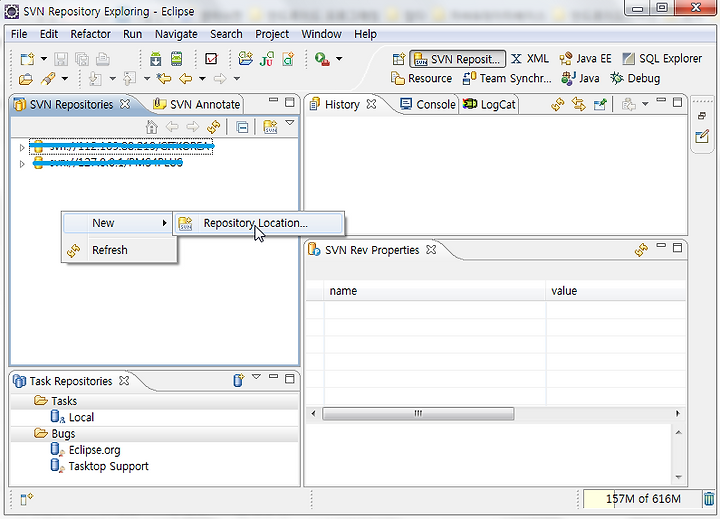The image size is (720, 519).
Task: Click the red checkmark lint icon
Action: 211,59
